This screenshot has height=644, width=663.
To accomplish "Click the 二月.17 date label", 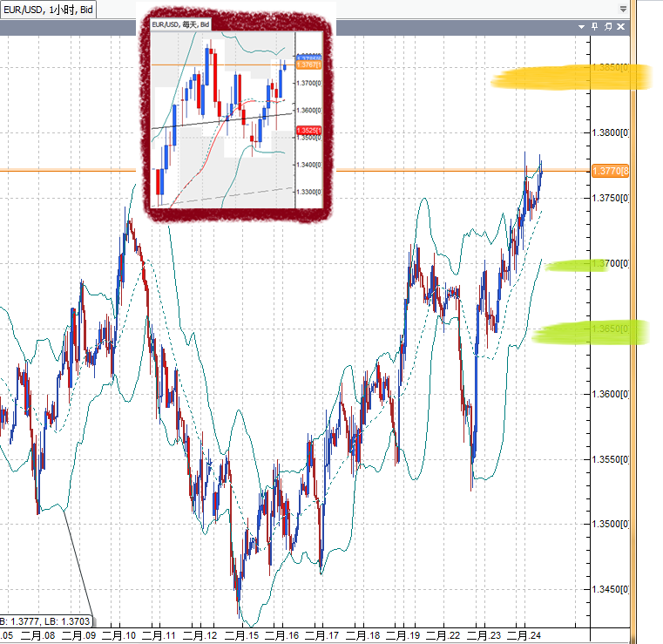I will point(321,635).
